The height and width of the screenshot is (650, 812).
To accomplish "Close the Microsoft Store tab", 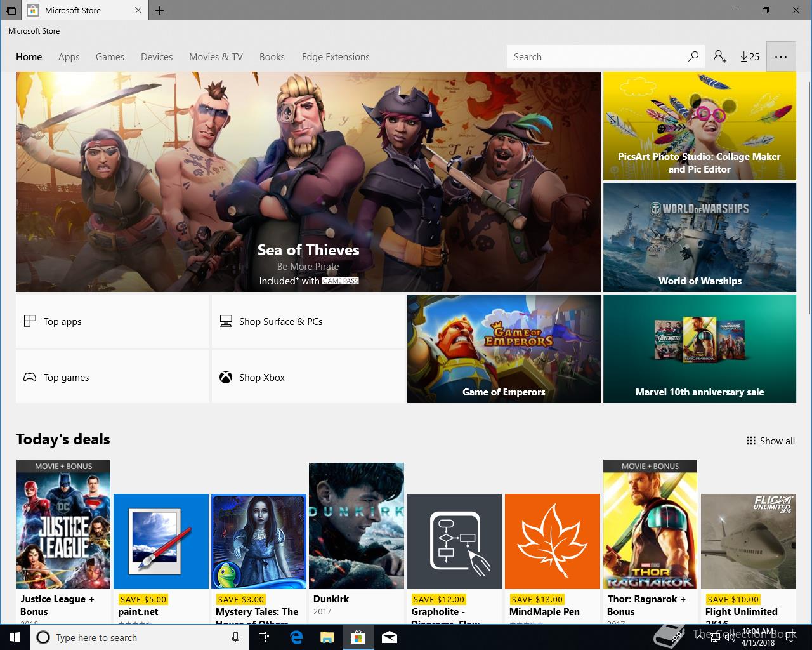I will tap(138, 10).
